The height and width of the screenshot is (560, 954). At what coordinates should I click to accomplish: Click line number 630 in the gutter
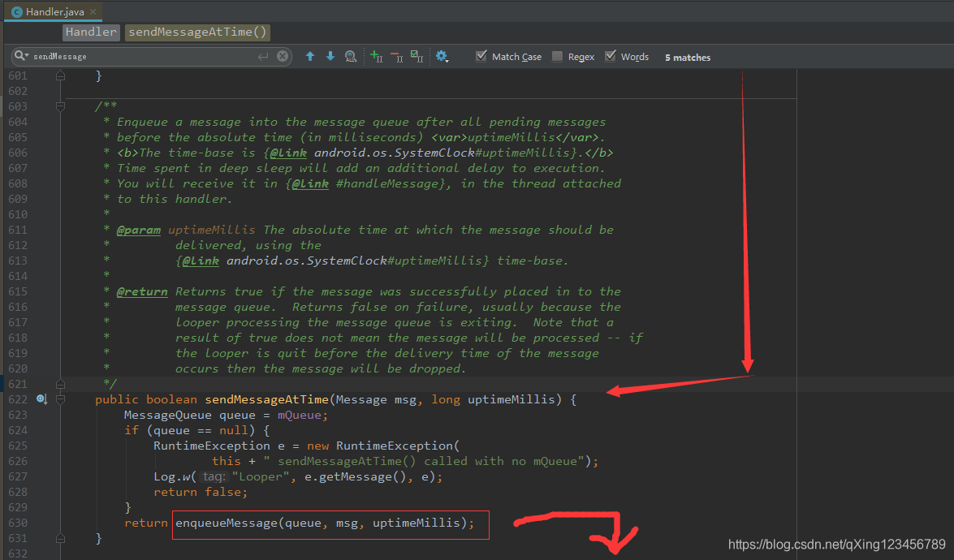click(18, 523)
